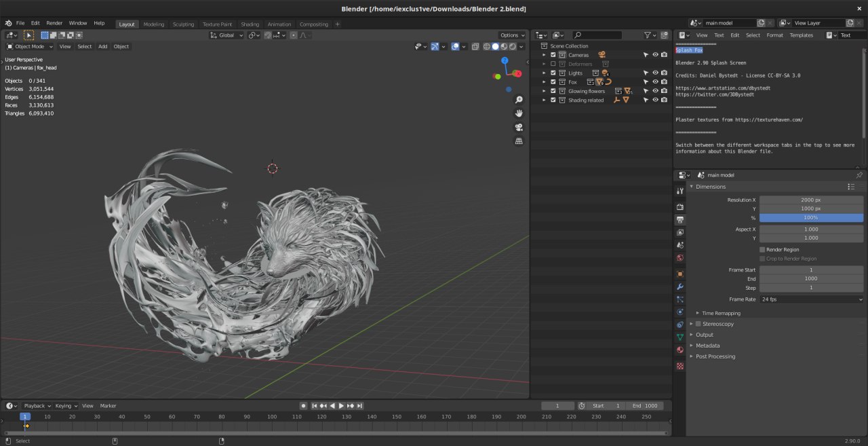The image size is (868, 446).
Task: Select material preview shading mode
Action: pyautogui.click(x=504, y=46)
